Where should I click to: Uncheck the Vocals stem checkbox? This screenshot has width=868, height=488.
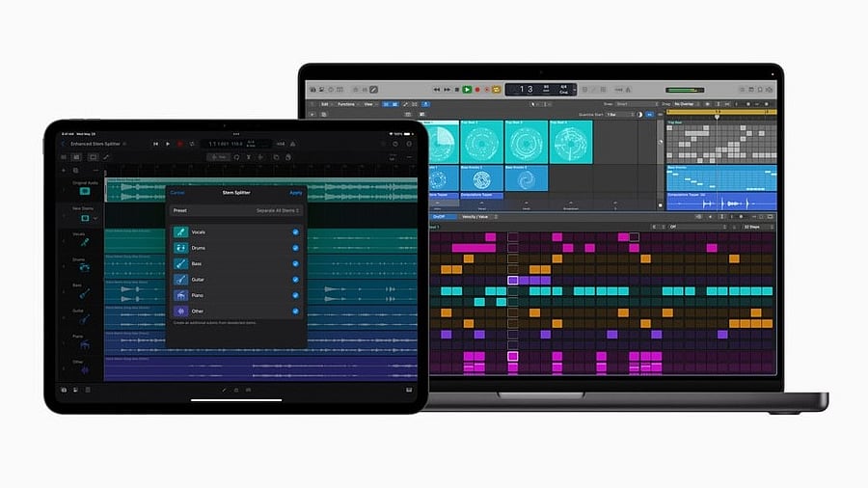pyautogui.click(x=295, y=232)
